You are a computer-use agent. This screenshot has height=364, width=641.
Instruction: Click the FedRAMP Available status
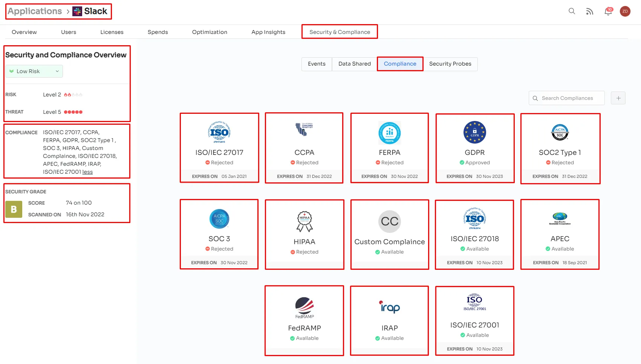tap(304, 338)
